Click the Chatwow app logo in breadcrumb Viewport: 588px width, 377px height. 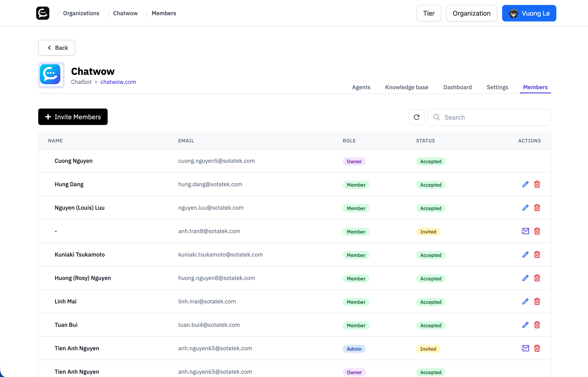[42, 13]
